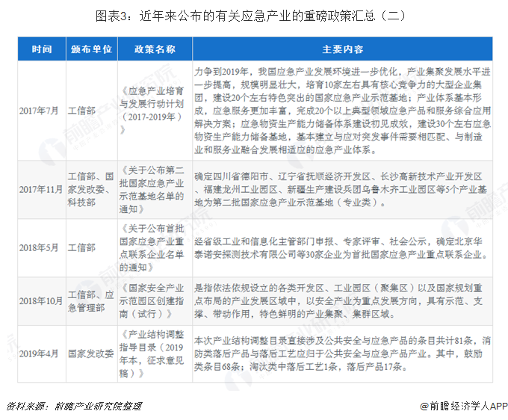
Task: Click the '时间' column header
Action: point(42,49)
